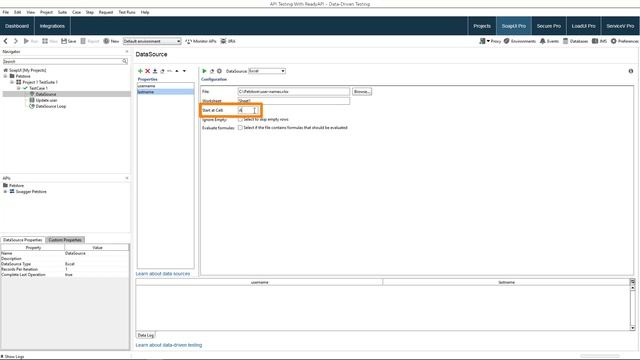Open Events bell in toolbar

(549, 41)
